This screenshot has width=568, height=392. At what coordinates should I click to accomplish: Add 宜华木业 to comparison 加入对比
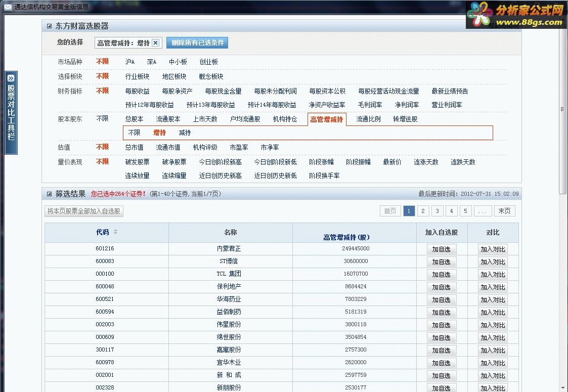click(493, 363)
